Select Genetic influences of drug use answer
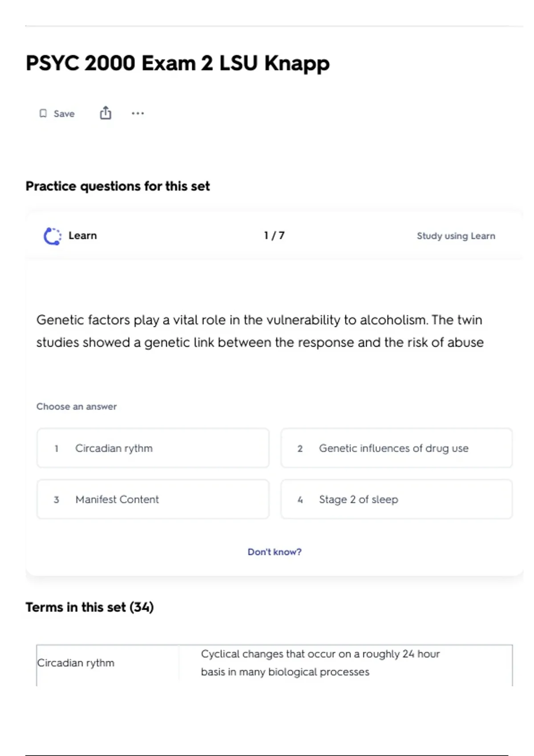The image size is (534, 756). tap(396, 448)
